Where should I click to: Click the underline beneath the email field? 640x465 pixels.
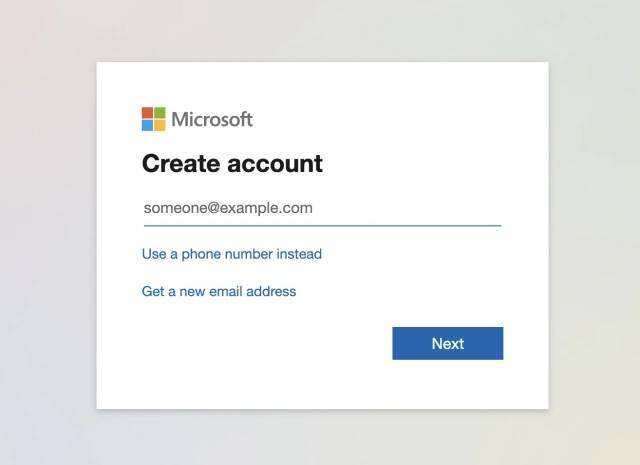coord(322,225)
